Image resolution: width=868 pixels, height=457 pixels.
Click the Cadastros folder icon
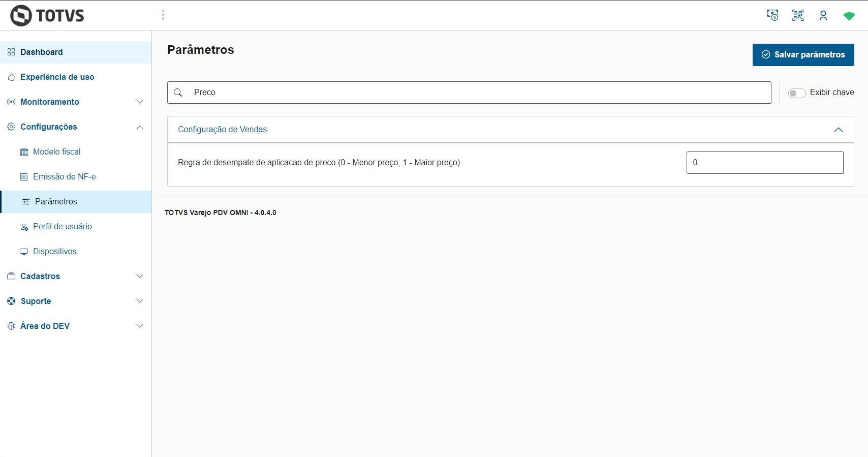point(11,276)
